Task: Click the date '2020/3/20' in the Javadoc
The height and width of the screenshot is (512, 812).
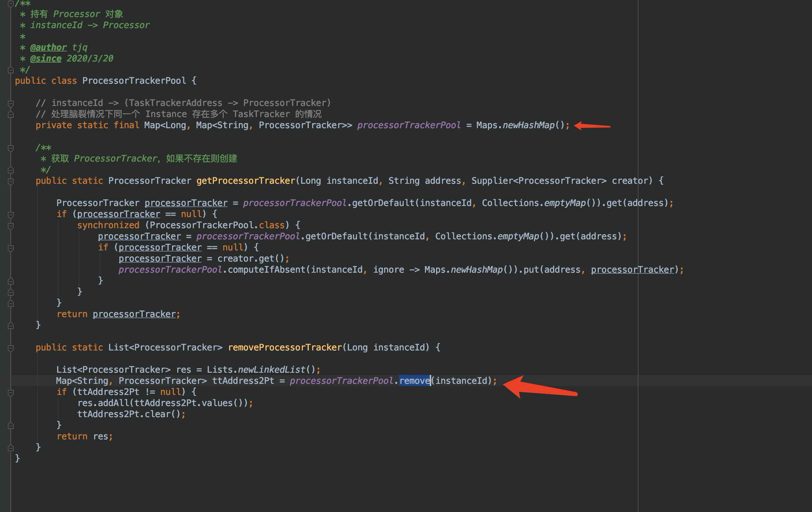Action: 90,59
